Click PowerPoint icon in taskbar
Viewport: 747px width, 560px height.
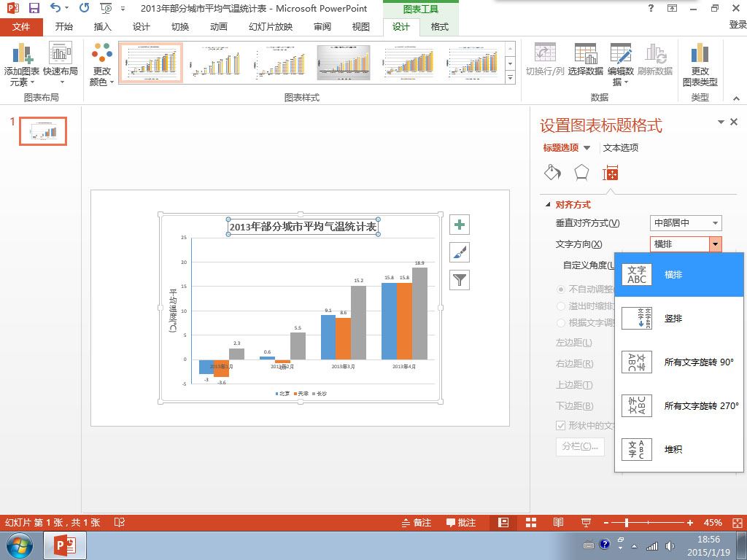tap(65, 545)
